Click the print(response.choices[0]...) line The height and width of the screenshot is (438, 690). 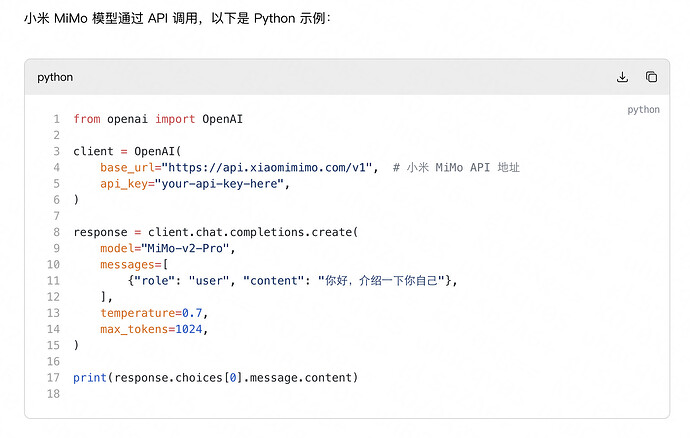[216, 378]
